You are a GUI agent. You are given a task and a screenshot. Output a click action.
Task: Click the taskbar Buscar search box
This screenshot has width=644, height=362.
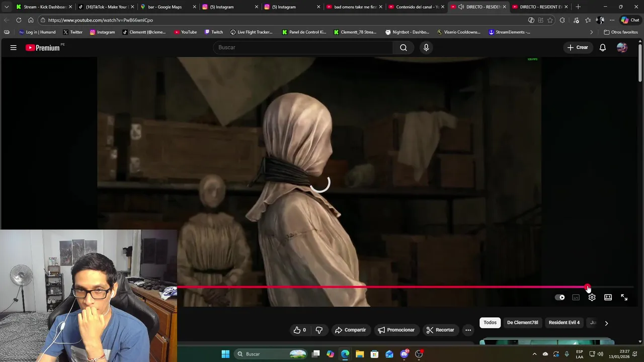(x=272, y=354)
